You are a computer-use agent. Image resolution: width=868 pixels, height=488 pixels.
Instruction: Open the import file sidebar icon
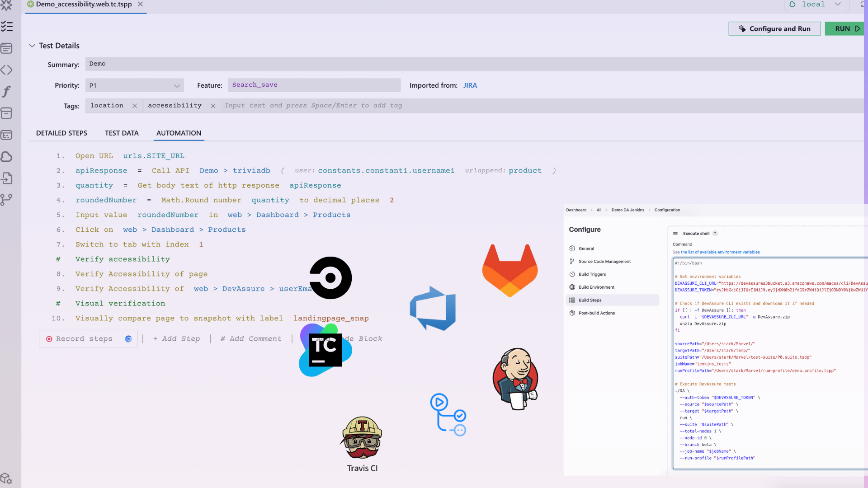coord(7,178)
